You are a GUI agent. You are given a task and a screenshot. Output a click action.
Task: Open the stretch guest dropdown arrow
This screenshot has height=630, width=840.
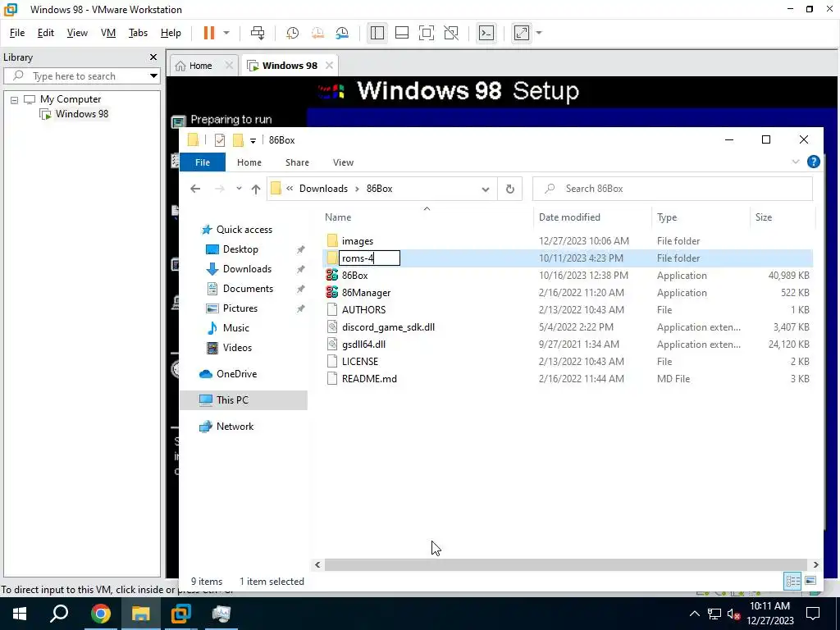pos(539,33)
